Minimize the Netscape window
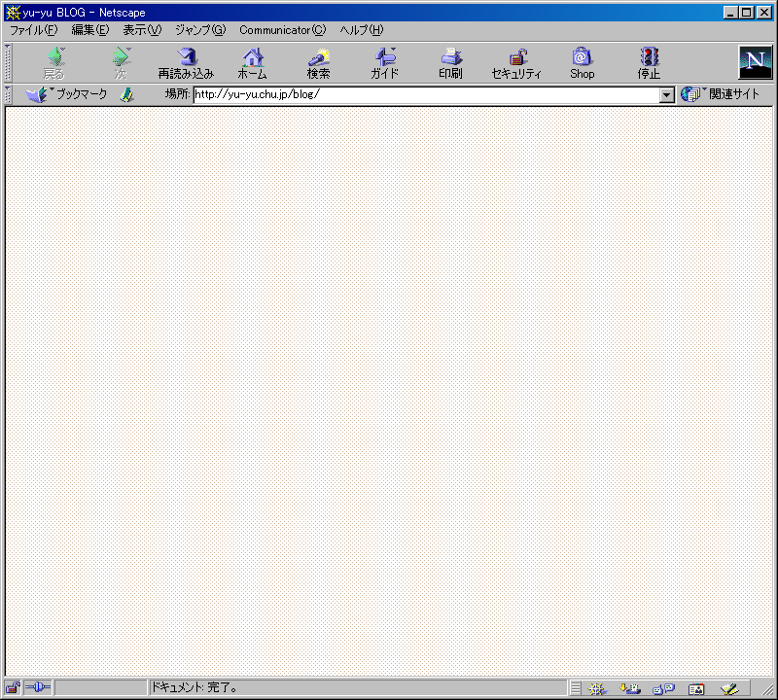778x700 pixels. click(x=730, y=13)
